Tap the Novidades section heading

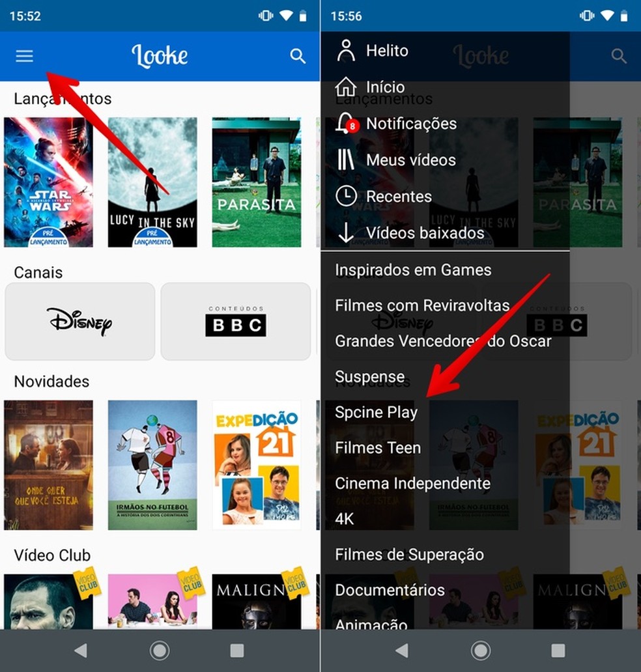pyautogui.click(x=51, y=382)
